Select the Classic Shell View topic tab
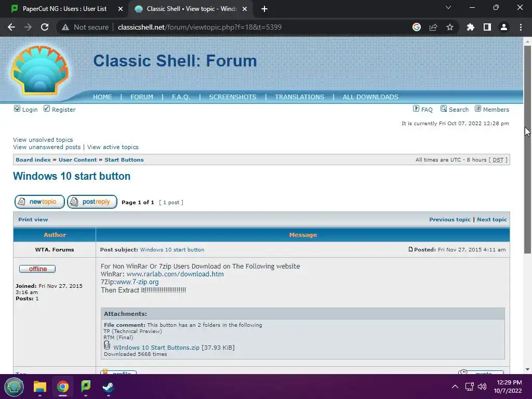This screenshot has width=532, height=399. click(191, 9)
